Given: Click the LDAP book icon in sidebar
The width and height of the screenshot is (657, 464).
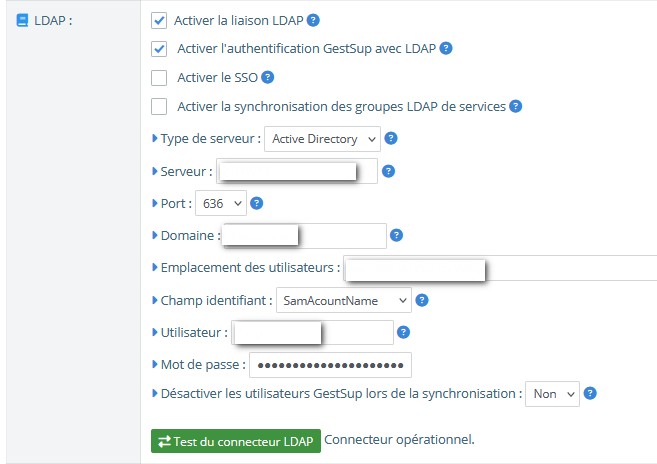Looking at the screenshot, I should click(22, 20).
